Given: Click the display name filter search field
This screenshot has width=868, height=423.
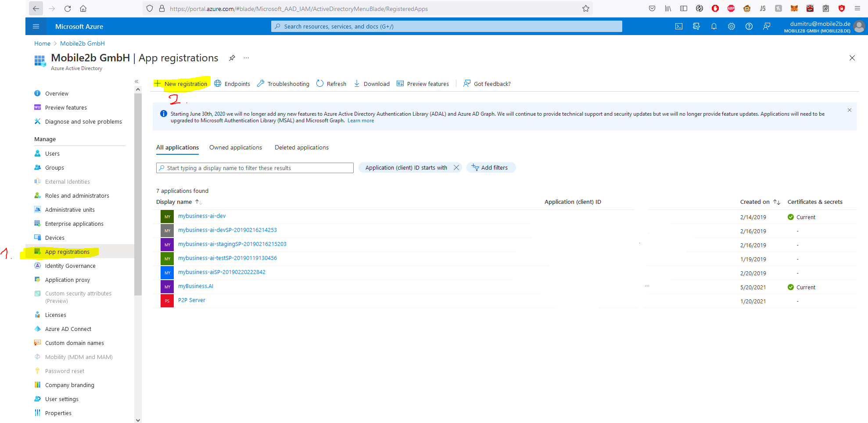Looking at the screenshot, I should [255, 167].
